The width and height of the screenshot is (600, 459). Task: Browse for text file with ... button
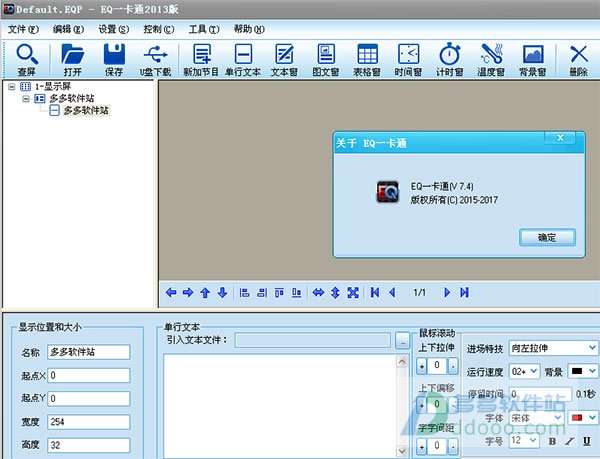pos(402,340)
